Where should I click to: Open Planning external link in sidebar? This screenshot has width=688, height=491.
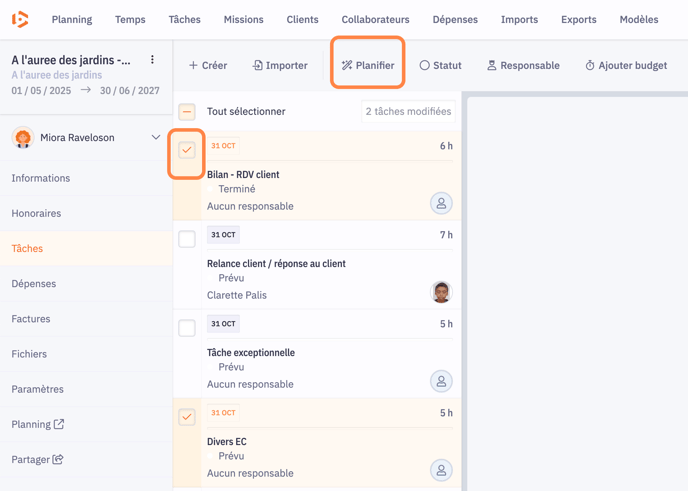(x=38, y=424)
